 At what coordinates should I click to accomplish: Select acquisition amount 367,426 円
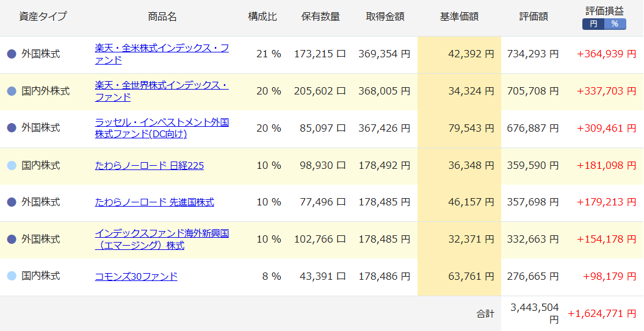[x=385, y=128]
